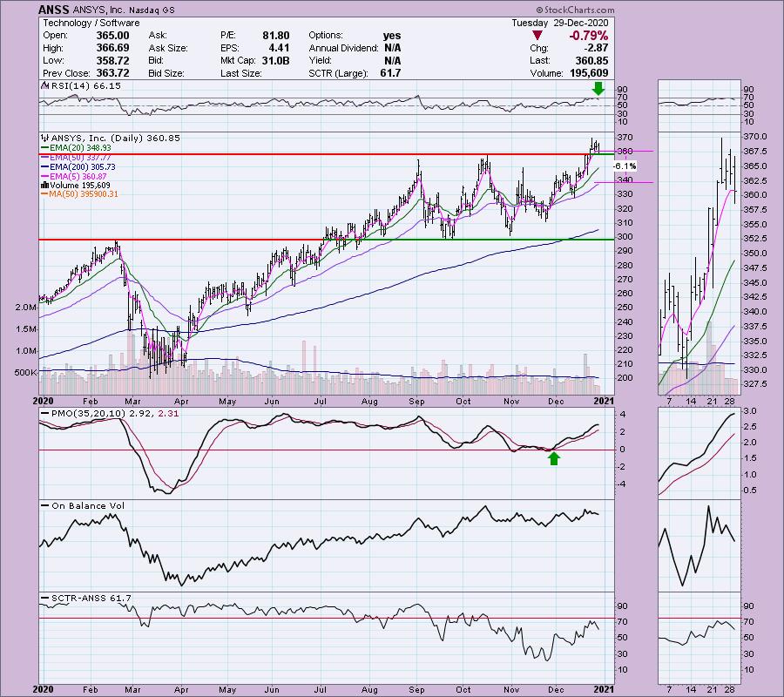Click the "EMA(5) 360.87" legend entry

pos(78,177)
